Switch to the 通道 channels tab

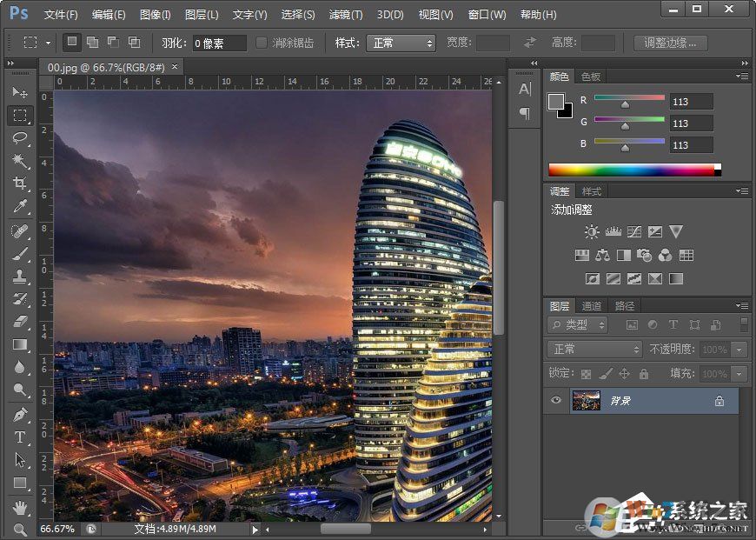(x=592, y=305)
